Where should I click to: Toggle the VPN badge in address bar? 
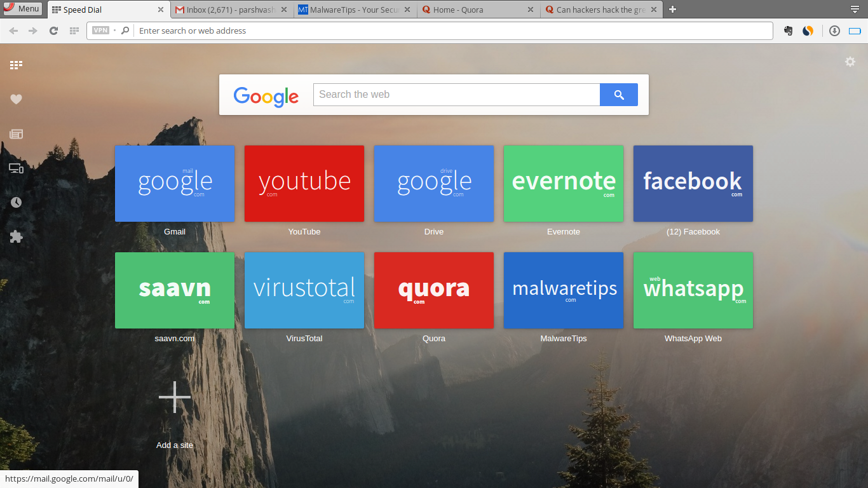pos(101,30)
